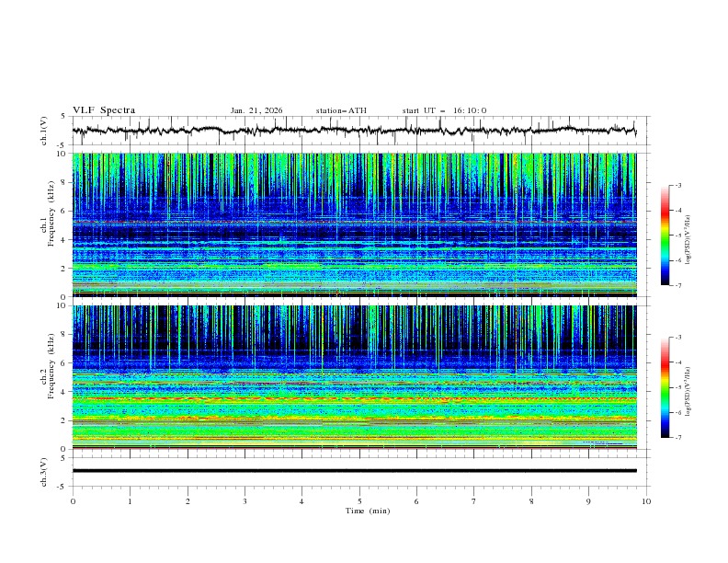Click the ch.2 spectrogram panel
The height and width of the screenshot is (563, 728).
tap(355, 377)
